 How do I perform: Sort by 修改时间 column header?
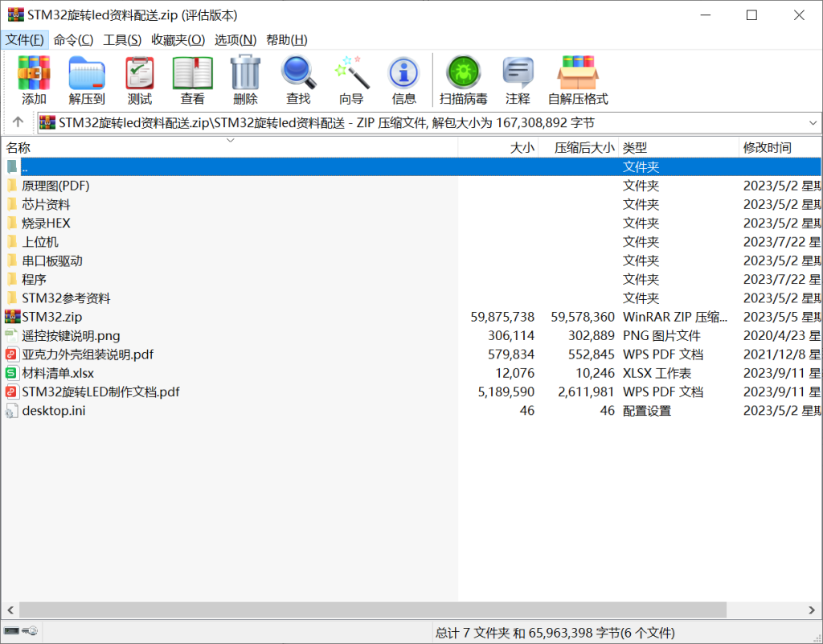point(767,148)
